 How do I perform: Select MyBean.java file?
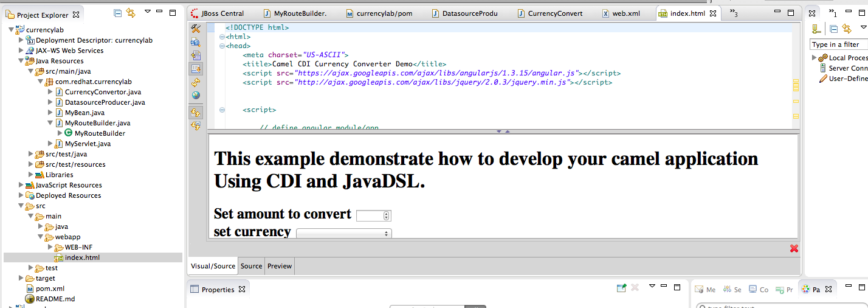(x=84, y=113)
